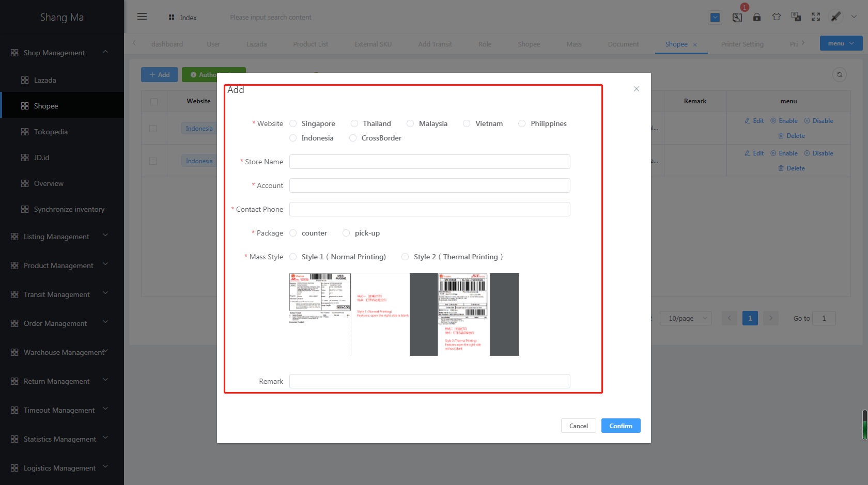Switch to the Product List tab
Screen dimensions: 868x485
click(311, 44)
